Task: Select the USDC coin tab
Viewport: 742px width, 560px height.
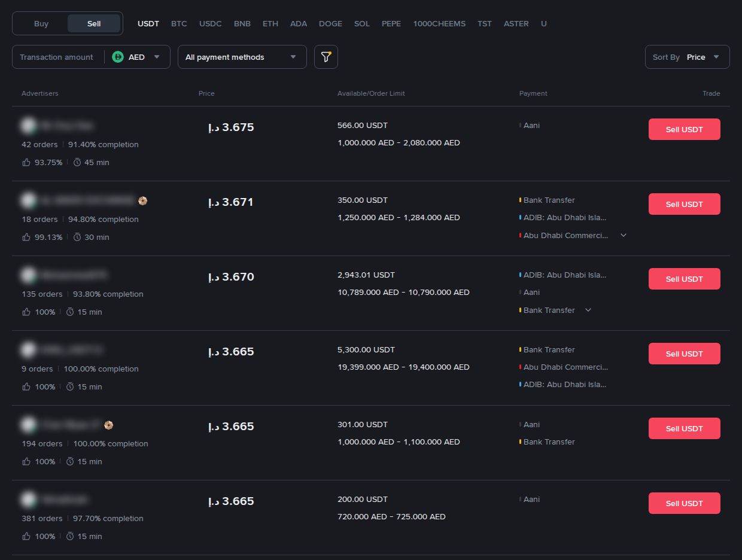Action: pos(211,23)
